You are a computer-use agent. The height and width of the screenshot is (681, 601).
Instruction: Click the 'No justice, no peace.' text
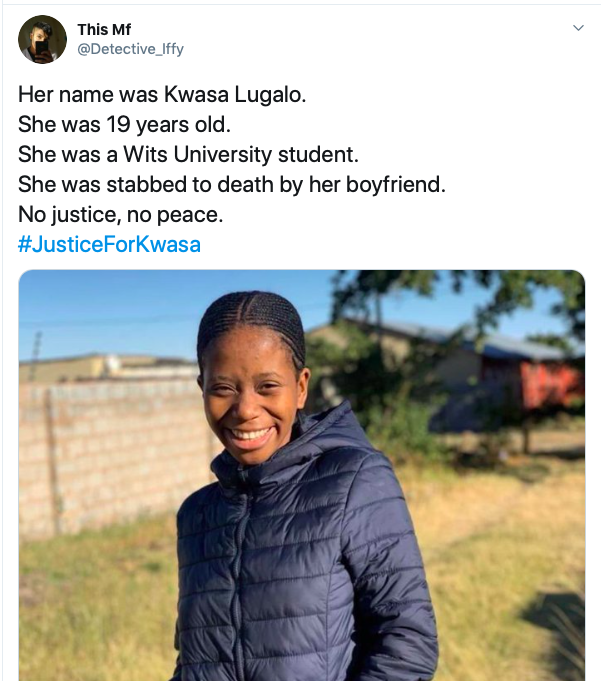coord(120,215)
